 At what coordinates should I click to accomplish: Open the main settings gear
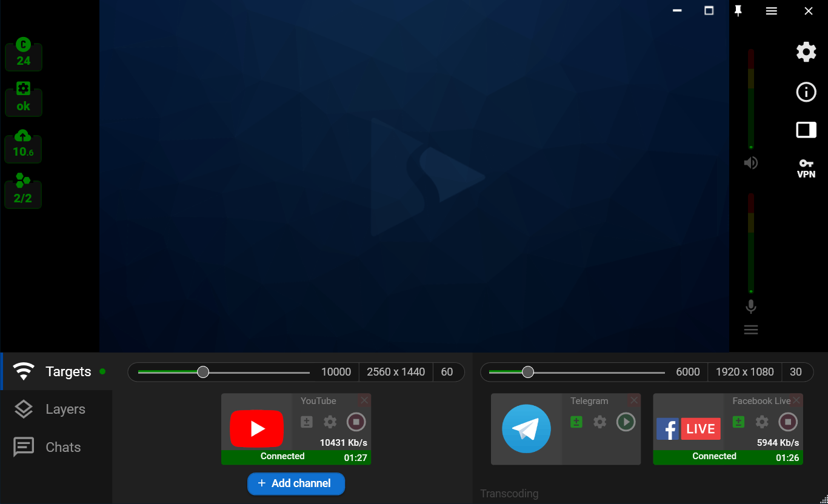click(806, 52)
